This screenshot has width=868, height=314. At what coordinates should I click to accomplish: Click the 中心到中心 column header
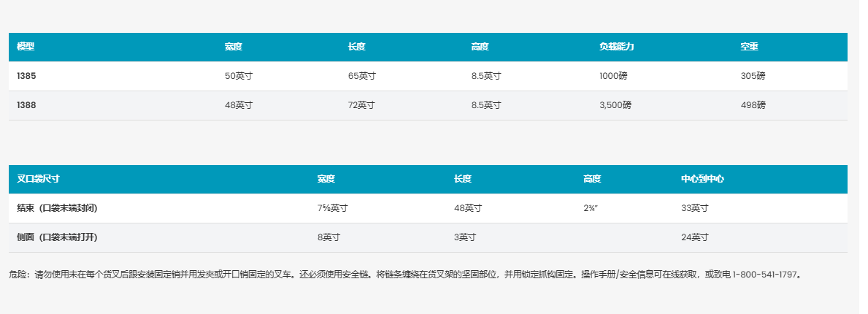coord(702,179)
